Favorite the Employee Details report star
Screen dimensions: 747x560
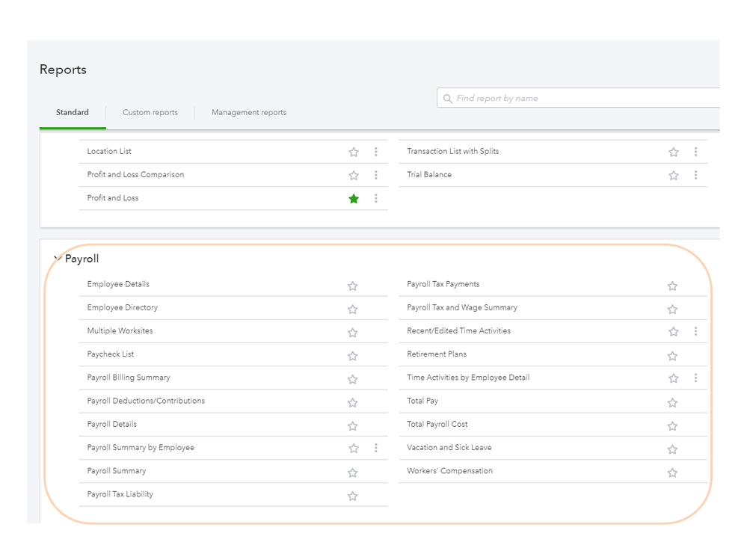[x=353, y=286]
